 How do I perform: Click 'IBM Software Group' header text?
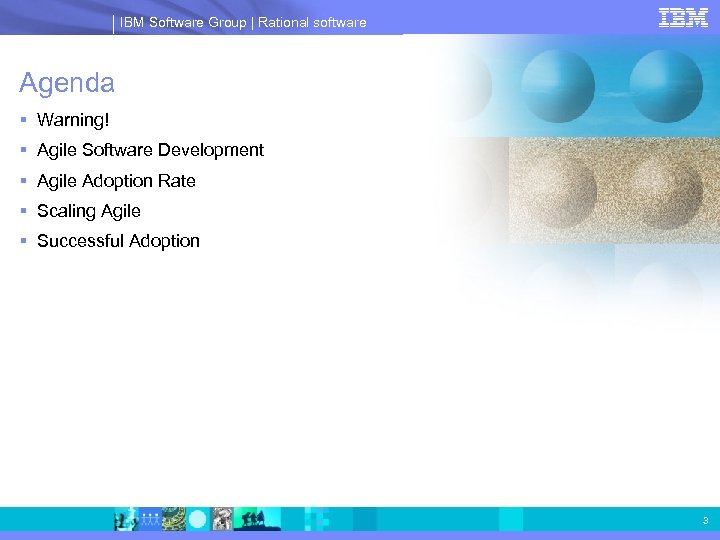[183, 22]
